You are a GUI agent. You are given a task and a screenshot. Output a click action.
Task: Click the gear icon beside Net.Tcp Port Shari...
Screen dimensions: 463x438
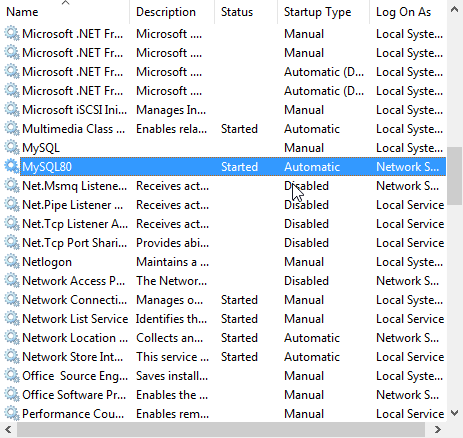[12, 243]
